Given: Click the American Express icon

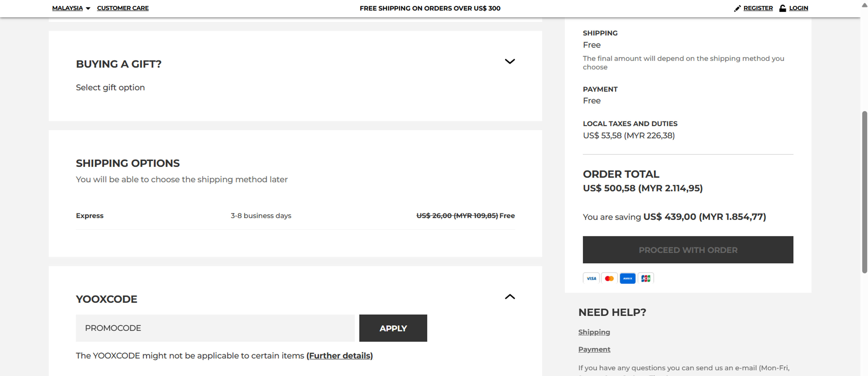Looking at the screenshot, I should pos(627,278).
